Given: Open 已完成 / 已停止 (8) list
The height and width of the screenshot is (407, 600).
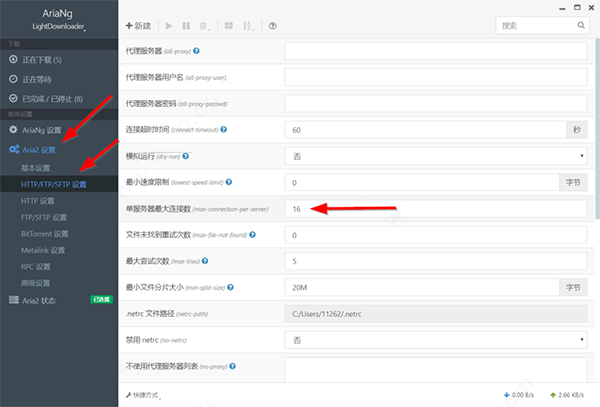Looking at the screenshot, I should tap(59, 99).
